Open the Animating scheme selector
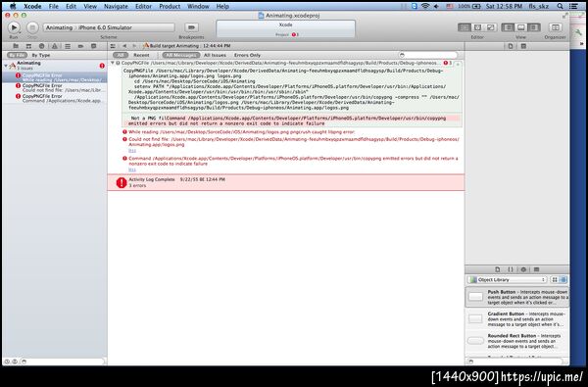 (x=109, y=27)
